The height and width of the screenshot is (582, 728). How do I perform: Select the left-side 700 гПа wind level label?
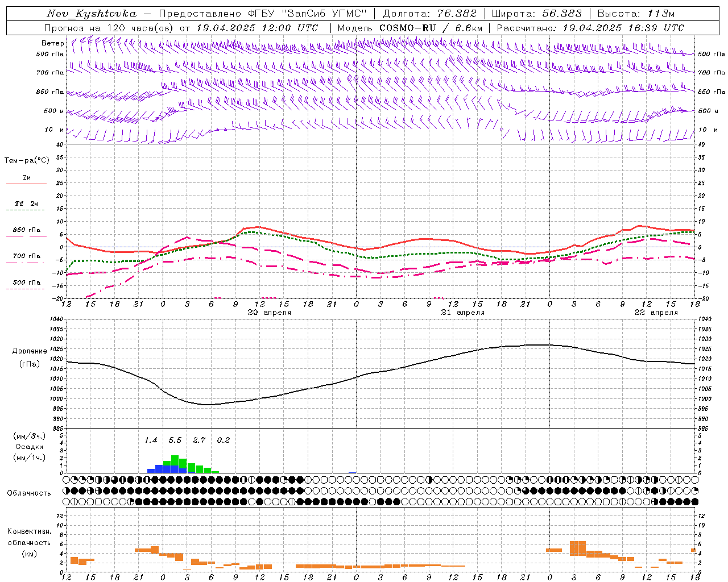[50, 73]
